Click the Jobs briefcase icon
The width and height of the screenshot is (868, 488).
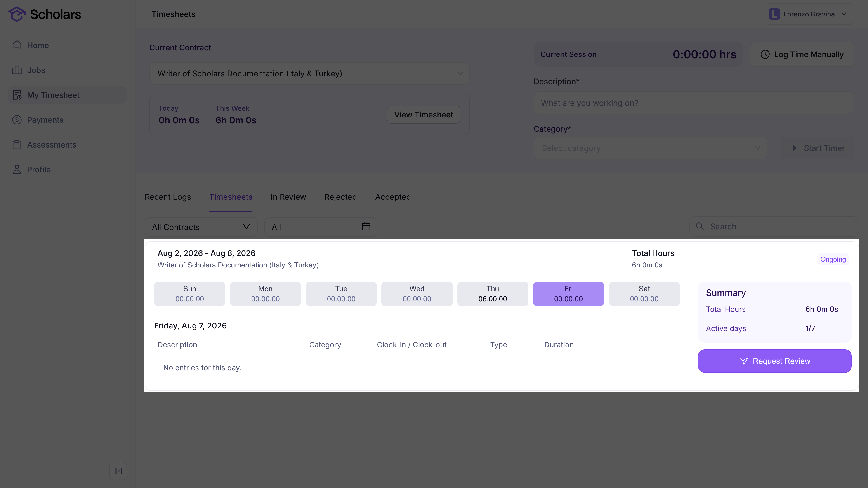(17, 70)
